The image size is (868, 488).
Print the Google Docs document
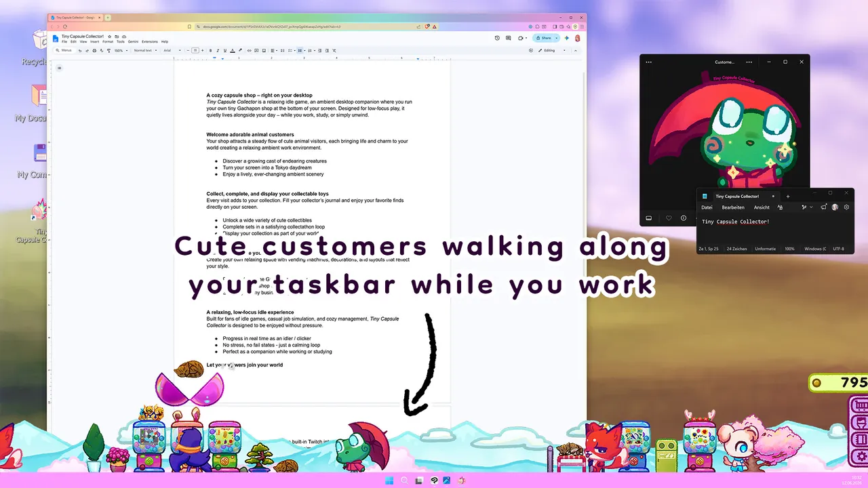(x=94, y=50)
